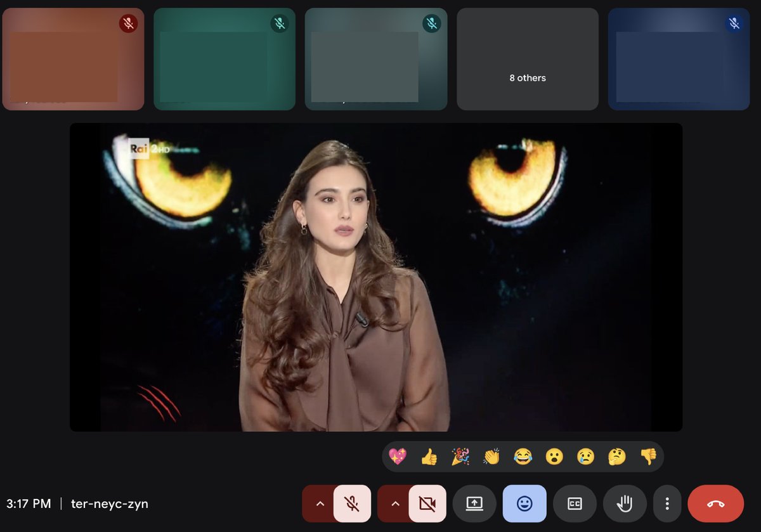Turn on closed captions
Image resolution: width=761 pixels, height=532 pixels.
(575, 503)
